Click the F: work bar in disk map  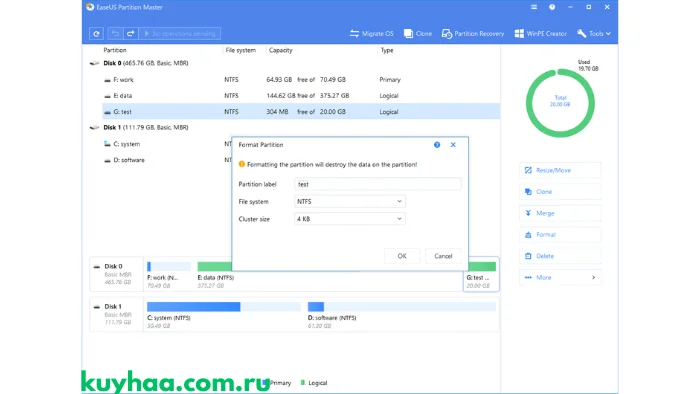[x=169, y=266]
